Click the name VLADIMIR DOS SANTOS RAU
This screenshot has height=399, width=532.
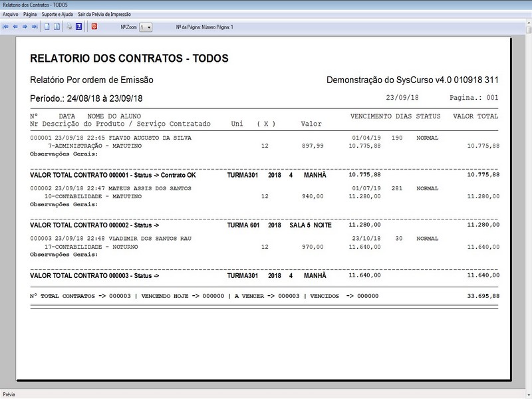click(150, 239)
